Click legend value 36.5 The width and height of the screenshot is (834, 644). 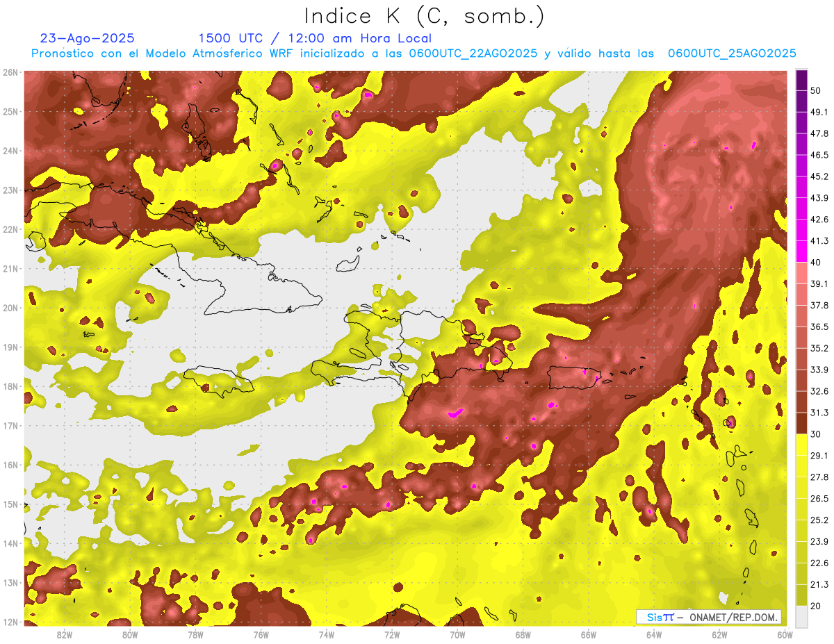819,327
